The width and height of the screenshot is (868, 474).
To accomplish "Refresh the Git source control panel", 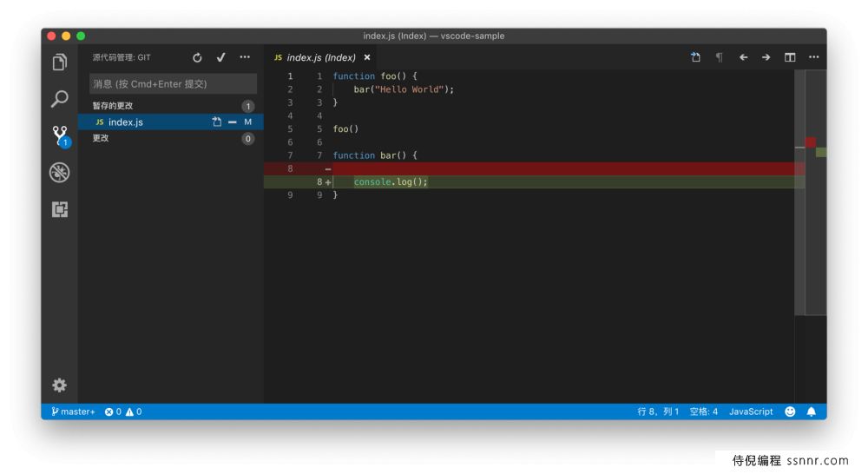I will tap(197, 57).
